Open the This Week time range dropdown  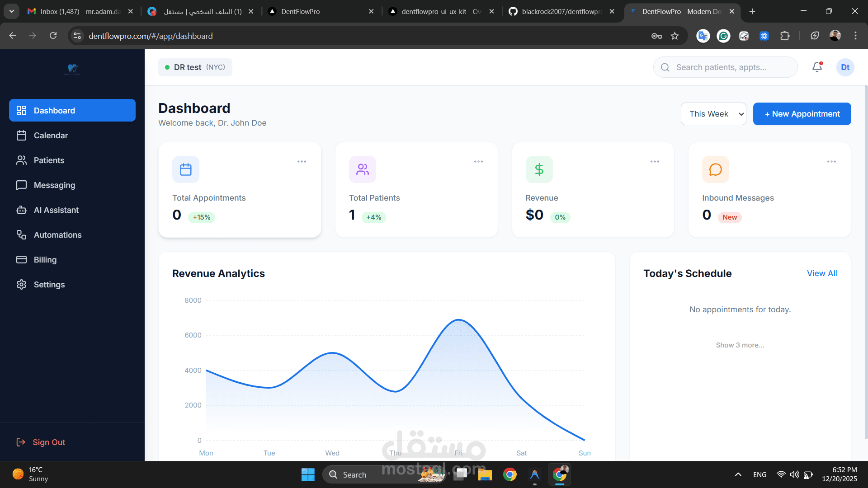tap(713, 113)
